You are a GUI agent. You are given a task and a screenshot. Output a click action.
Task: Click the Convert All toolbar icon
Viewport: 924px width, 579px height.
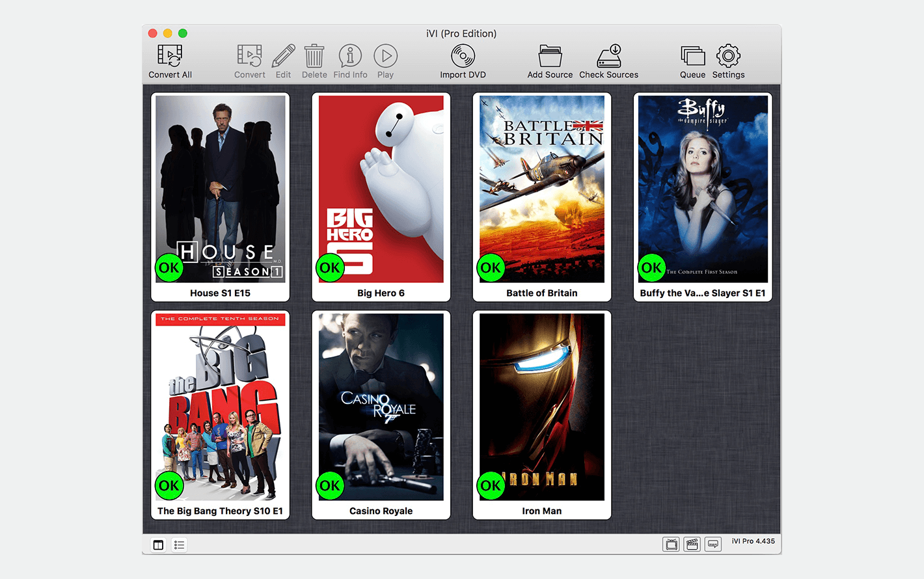(170, 56)
